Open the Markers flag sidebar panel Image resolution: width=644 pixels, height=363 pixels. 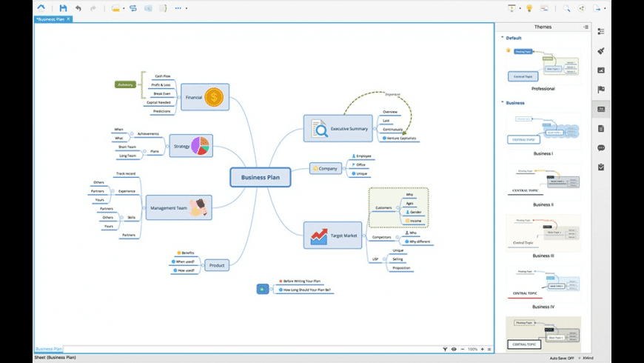pyautogui.click(x=601, y=90)
